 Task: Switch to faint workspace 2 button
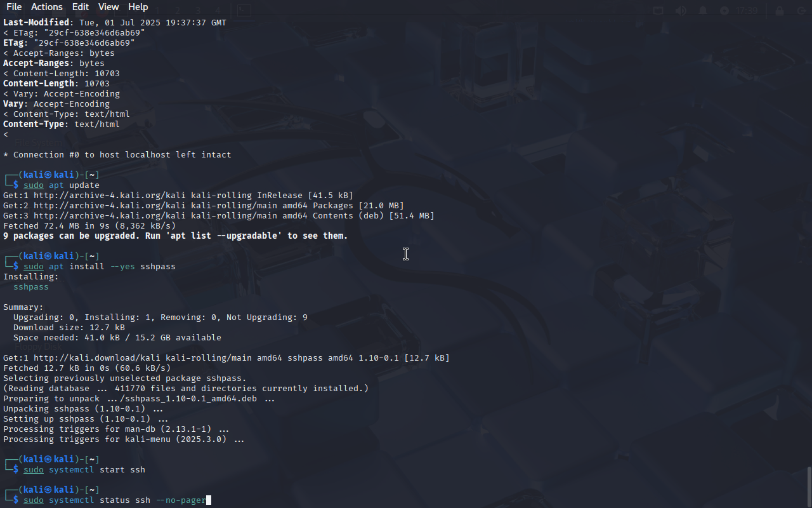pos(177,10)
